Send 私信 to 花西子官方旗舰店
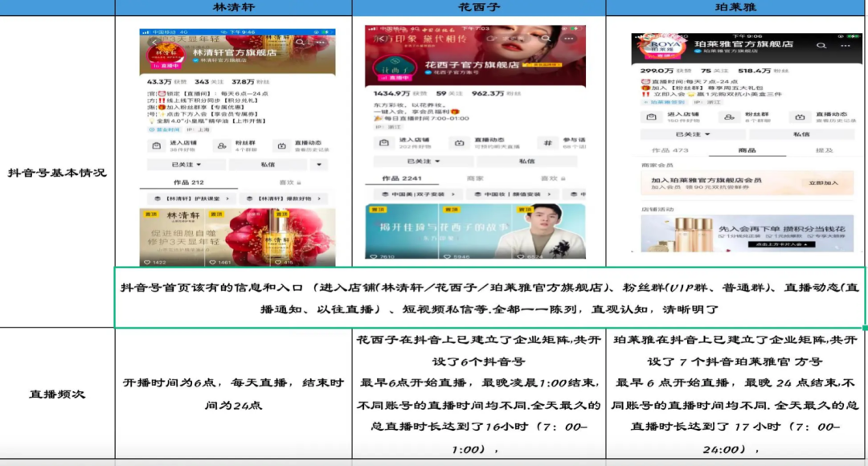This screenshot has height=466, width=868. point(526,161)
